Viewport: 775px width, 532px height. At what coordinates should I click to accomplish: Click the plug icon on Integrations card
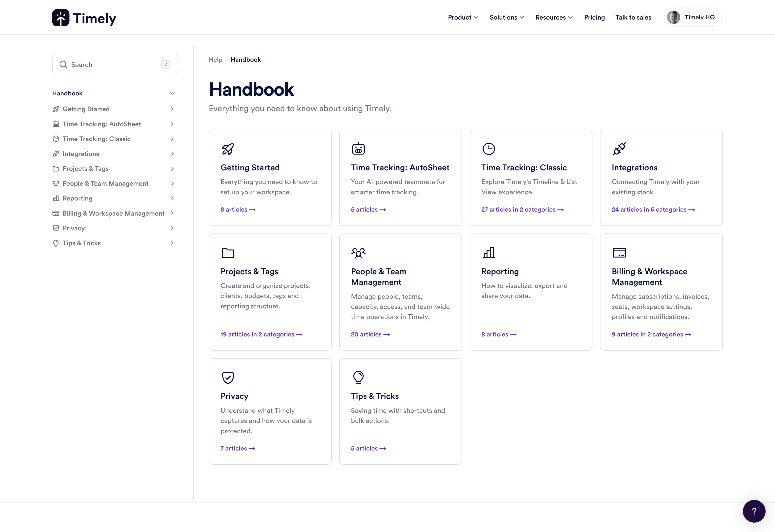619,149
